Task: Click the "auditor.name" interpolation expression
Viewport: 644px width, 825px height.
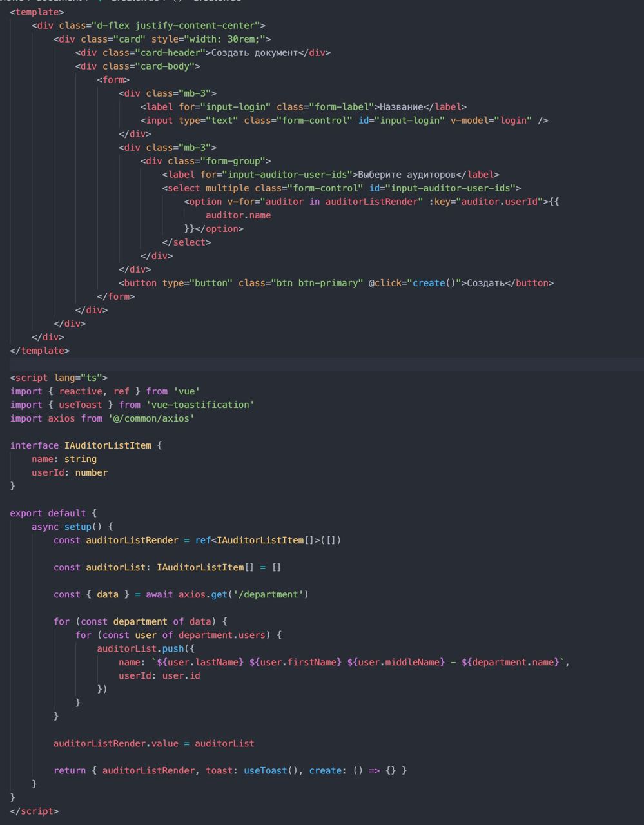Action: click(238, 215)
